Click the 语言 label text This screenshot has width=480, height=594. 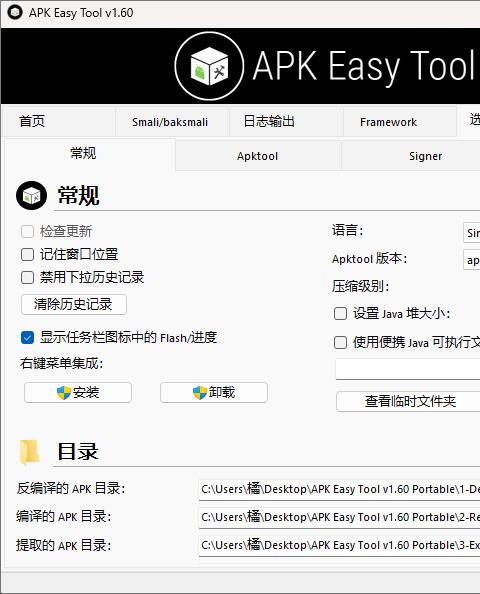pyautogui.click(x=347, y=230)
